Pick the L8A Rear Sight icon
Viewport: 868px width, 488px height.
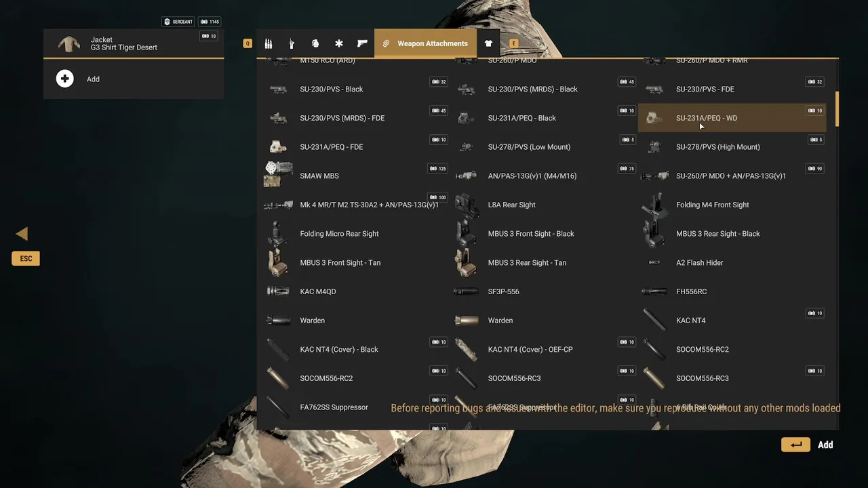[x=467, y=205]
